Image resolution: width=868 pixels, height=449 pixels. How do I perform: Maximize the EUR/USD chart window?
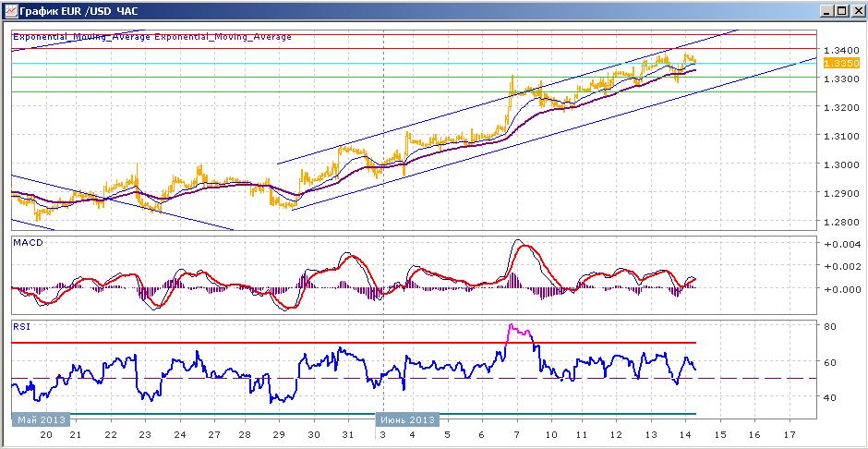pos(841,10)
